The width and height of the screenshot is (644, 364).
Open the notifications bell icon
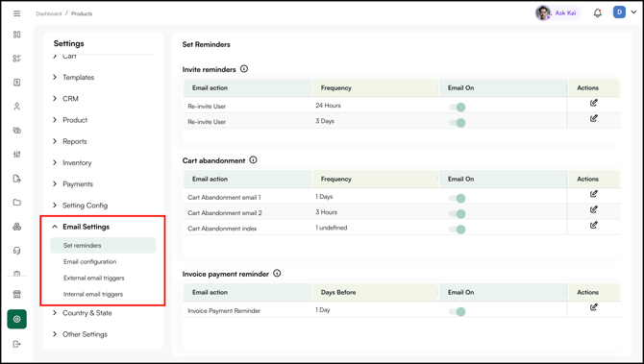pyautogui.click(x=598, y=13)
